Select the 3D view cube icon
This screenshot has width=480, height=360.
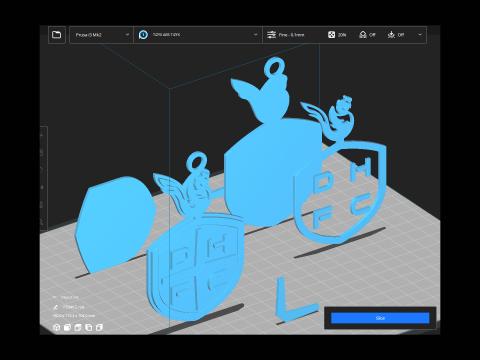point(57,327)
